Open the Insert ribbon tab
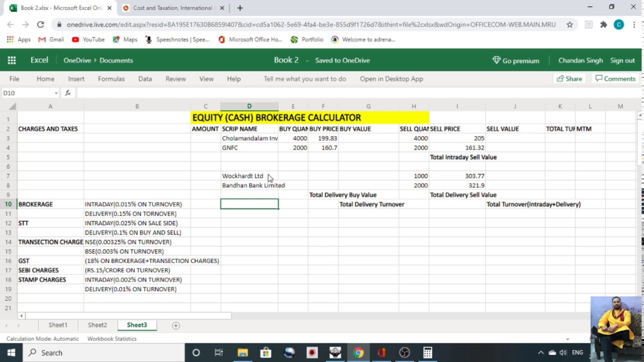 pyautogui.click(x=76, y=79)
